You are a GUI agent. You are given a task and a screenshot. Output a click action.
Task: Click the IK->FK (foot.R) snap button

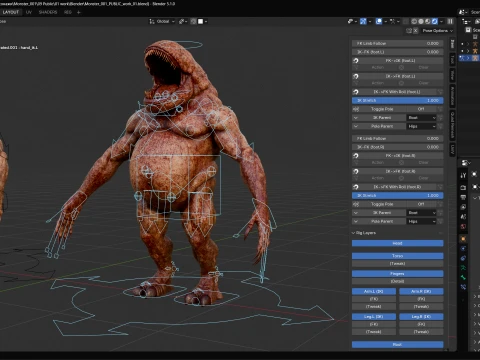[398, 171]
